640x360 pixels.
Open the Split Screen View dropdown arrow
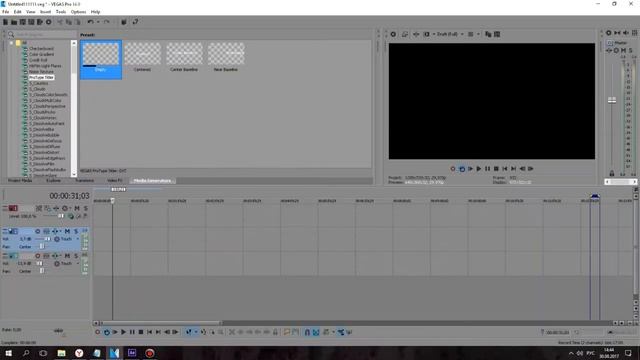(x=433, y=34)
